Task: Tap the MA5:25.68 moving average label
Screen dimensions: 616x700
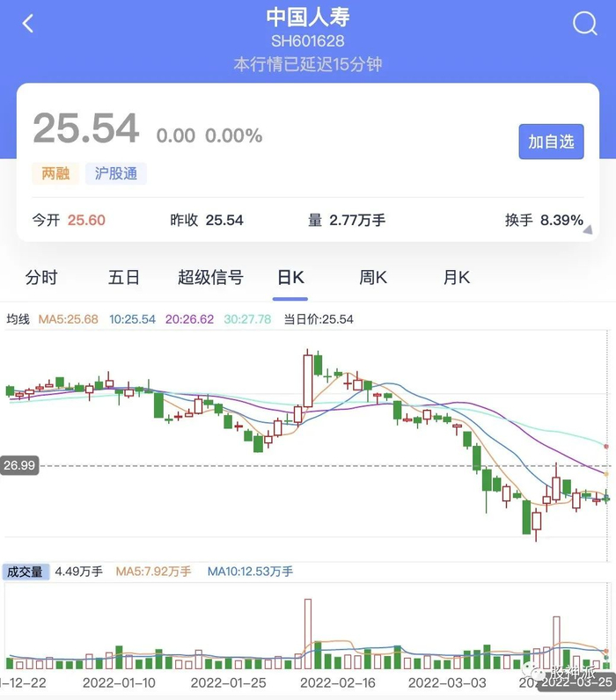Action: click(x=69, y=319)
